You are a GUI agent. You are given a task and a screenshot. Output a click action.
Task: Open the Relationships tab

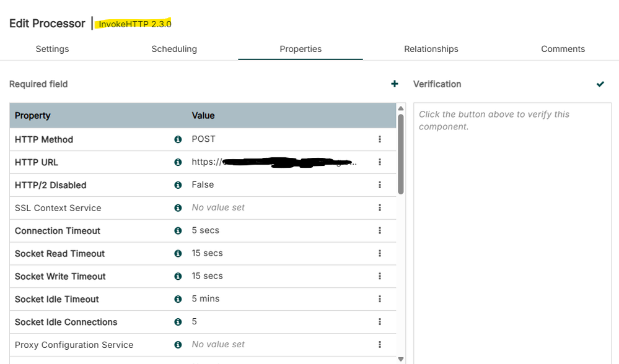pos(431,49)
